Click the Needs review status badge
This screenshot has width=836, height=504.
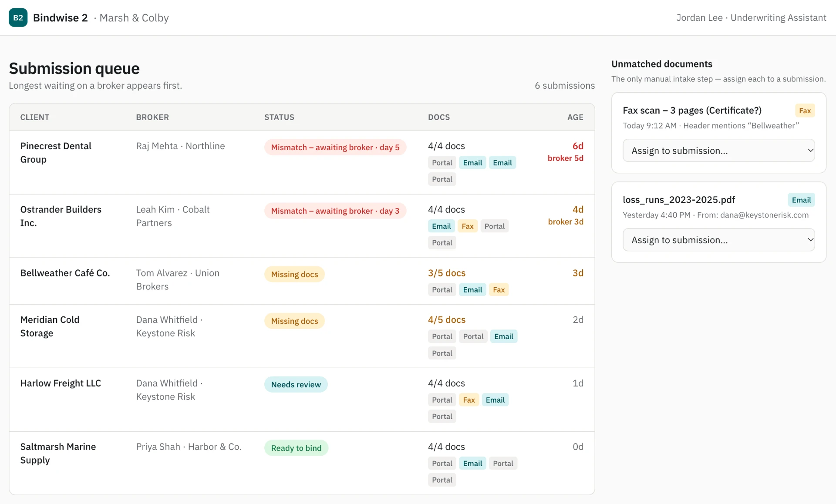[296, 385]
